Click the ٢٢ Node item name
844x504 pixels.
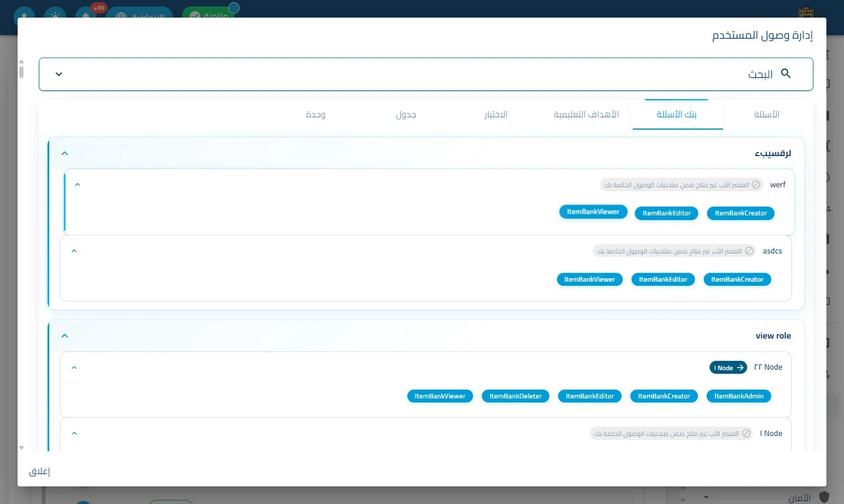(768, 367)
